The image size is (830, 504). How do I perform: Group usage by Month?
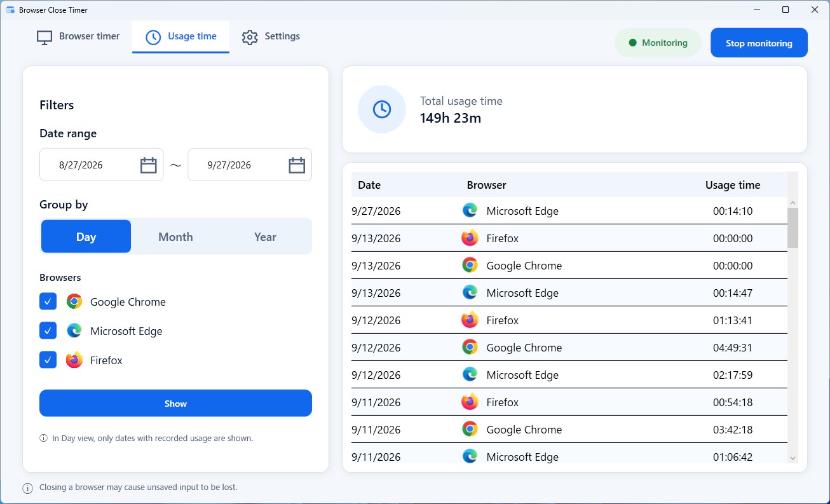tap(175, 236)
